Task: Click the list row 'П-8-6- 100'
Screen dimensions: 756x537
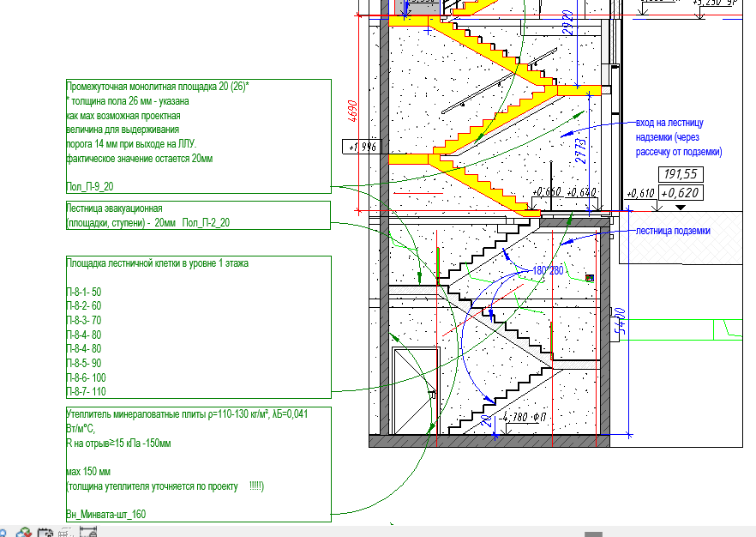Action: point(87,377)
